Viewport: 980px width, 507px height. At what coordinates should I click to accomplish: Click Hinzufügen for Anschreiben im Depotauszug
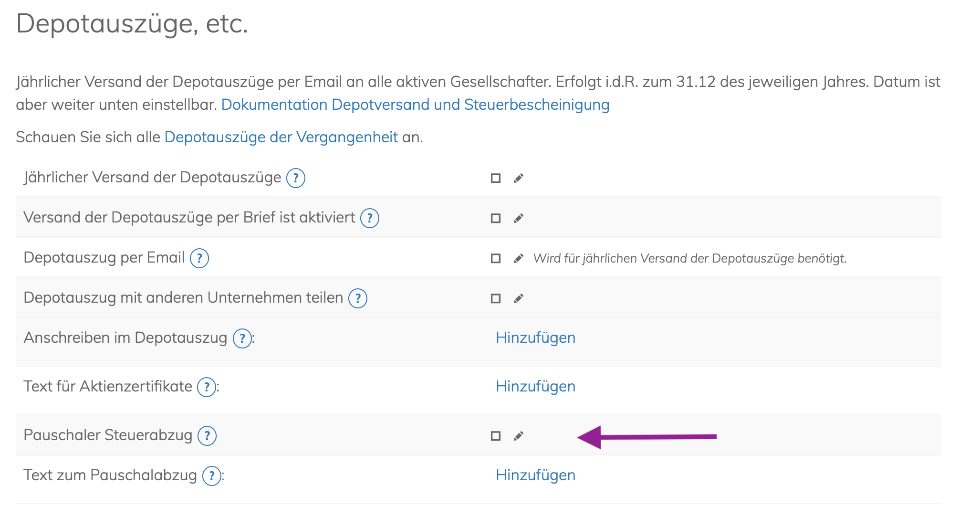click(x=535, y=338)
